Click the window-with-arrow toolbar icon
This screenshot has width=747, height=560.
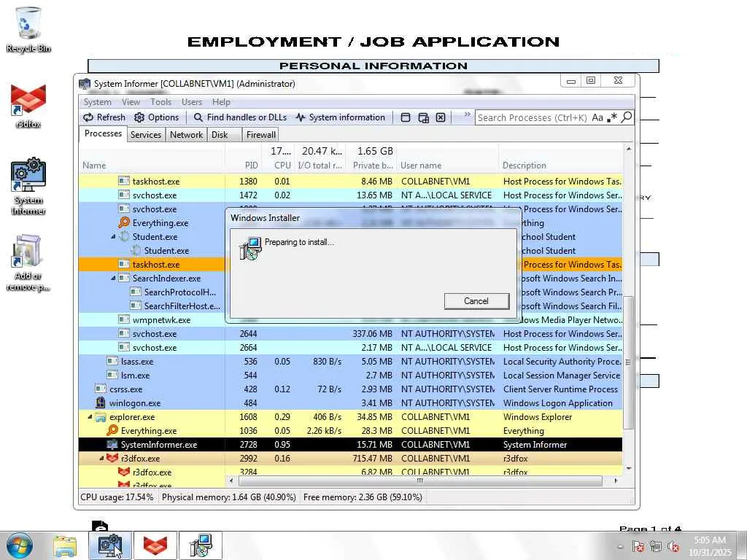(x=423, y=117)
